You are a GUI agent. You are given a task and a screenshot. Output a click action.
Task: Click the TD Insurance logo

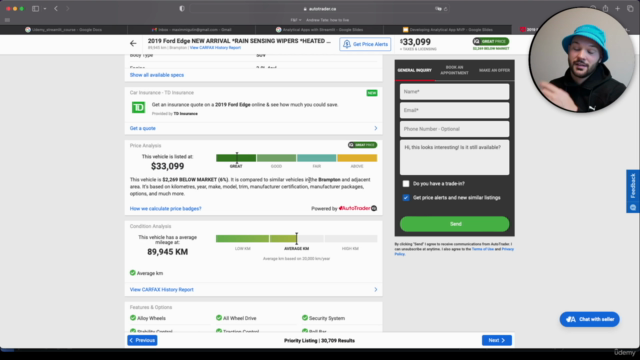click(138, 107)
